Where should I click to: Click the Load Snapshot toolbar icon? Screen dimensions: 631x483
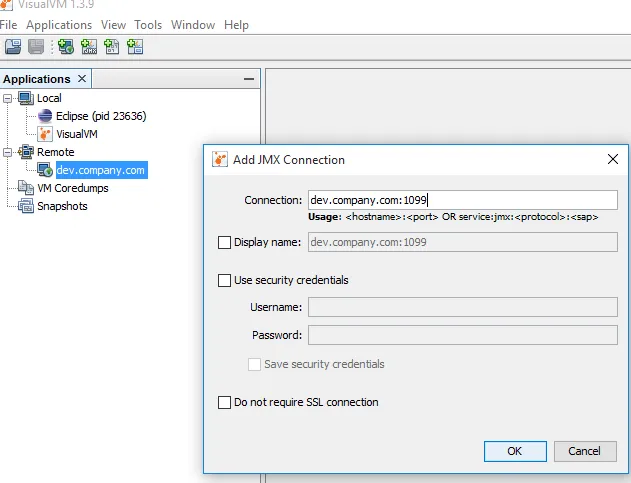coord(13,47)
